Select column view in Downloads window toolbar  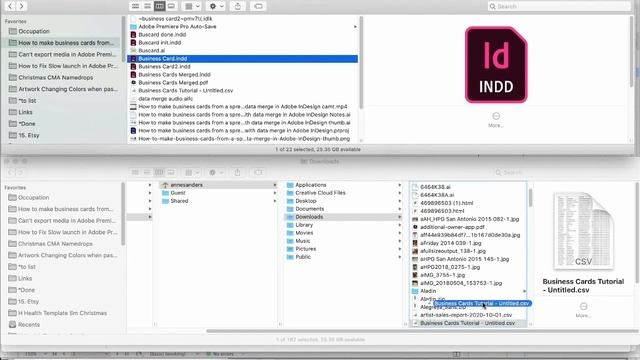[159, 172]
